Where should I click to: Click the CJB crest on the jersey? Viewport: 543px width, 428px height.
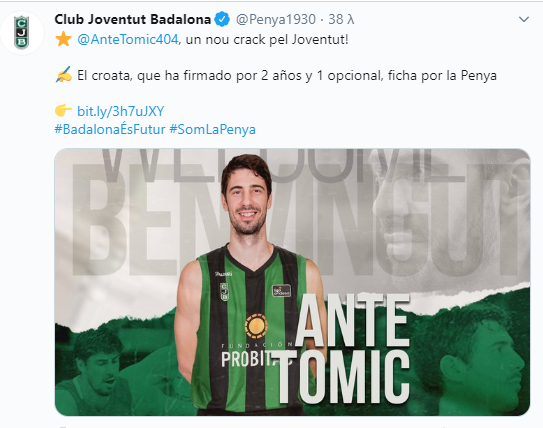224,292
